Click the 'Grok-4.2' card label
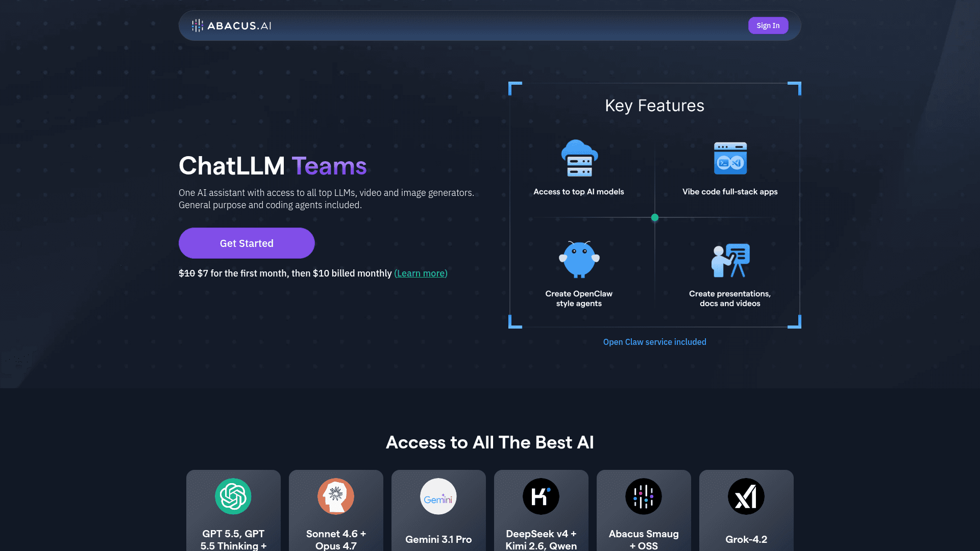The width and height of the screenshot is (980, 551). pos(746,539)
